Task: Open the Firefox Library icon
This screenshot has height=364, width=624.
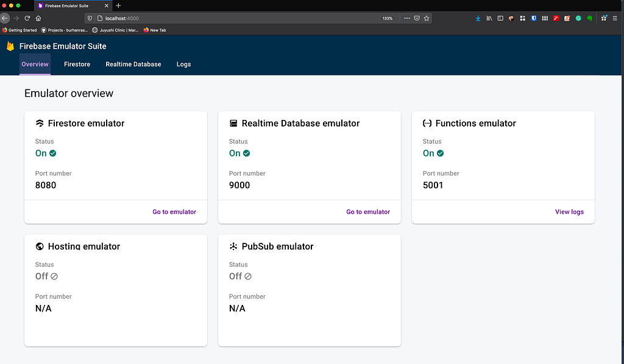Action: (489, 18)
